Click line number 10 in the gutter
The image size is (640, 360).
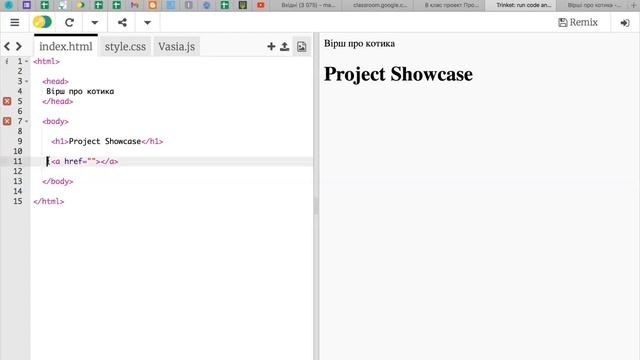(18, 151)
